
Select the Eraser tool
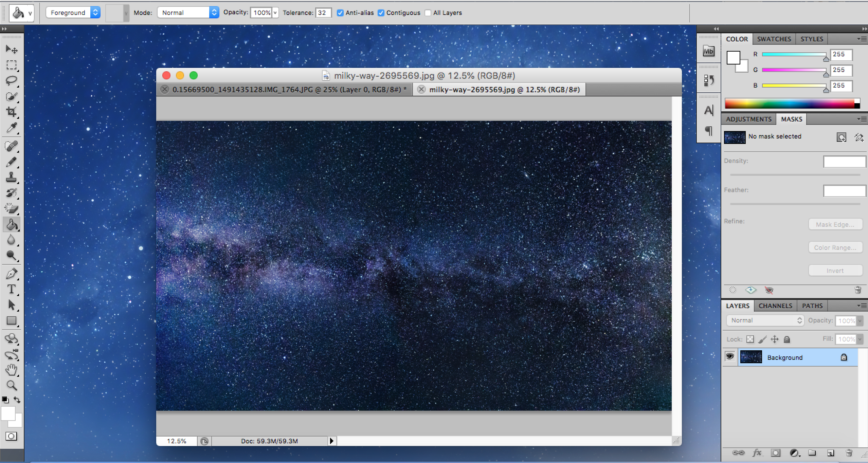pos(12,208)
